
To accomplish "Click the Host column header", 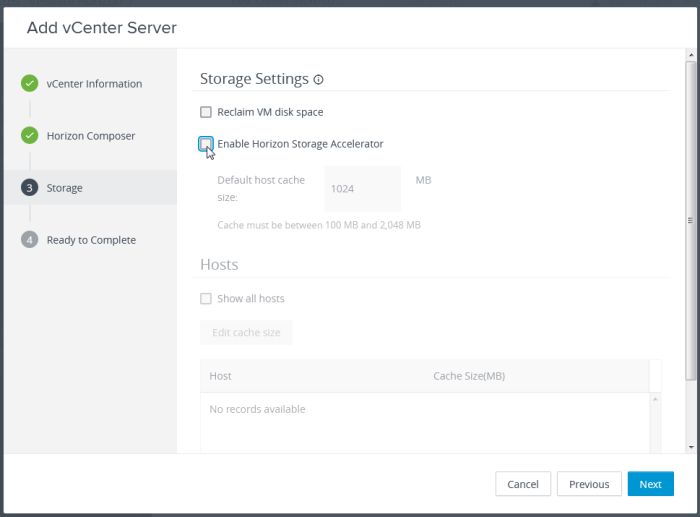I will 221,376.
